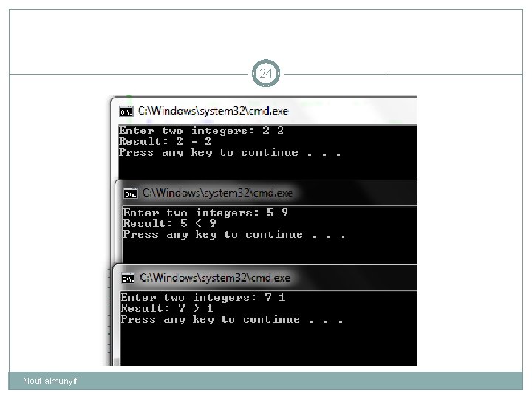Image resolution: width=532 pixels, height=399 pixels.
Task: Click the cmd icon of the 2 2 window
Action: 126,112
